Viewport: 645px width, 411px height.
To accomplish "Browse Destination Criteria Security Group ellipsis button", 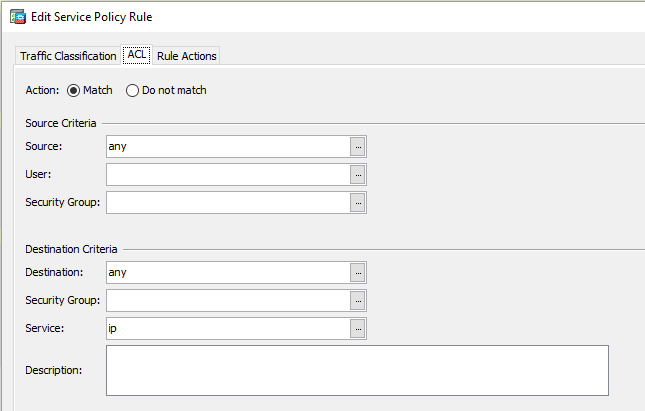I will tap(358, 300).
